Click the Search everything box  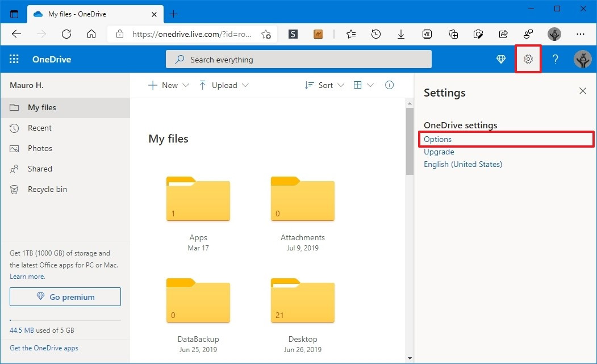click(x=298, y=60)
